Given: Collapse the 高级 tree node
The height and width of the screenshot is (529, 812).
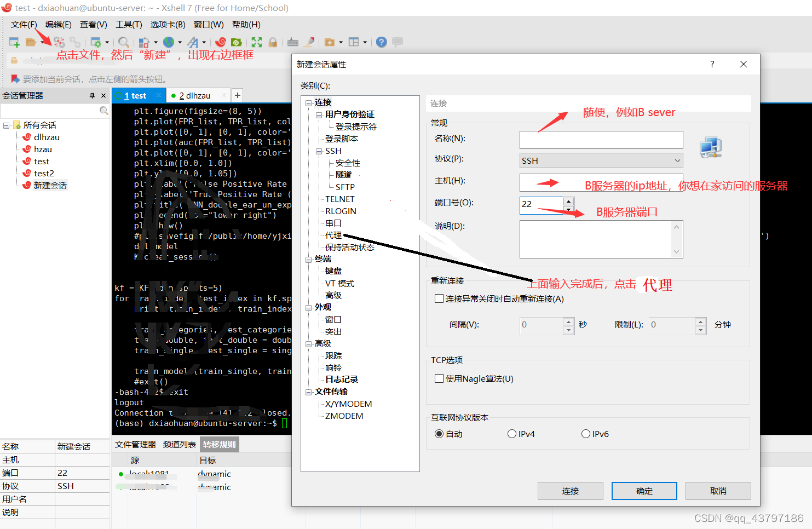Looking at the screenshot, I should (308, 344).
